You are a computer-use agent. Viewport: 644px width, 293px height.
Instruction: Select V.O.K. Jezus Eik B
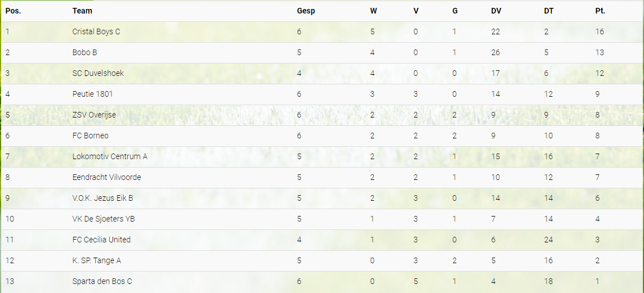click(102, 198)
